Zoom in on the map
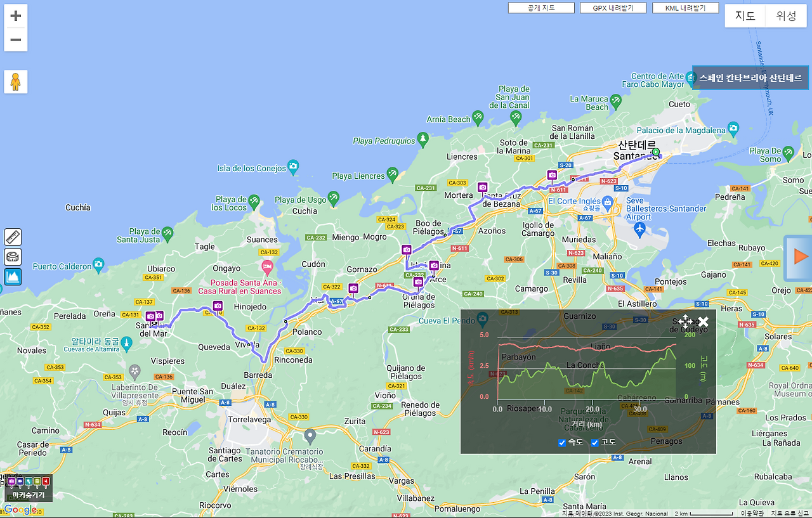This screenshot has height=518, width=812. click(16, 16)
